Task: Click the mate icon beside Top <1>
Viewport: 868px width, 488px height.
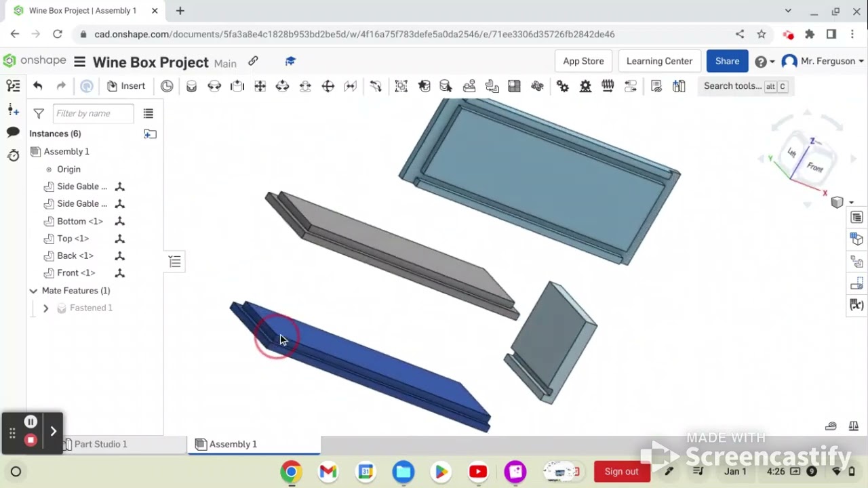Action: click(x=119, y=239)
